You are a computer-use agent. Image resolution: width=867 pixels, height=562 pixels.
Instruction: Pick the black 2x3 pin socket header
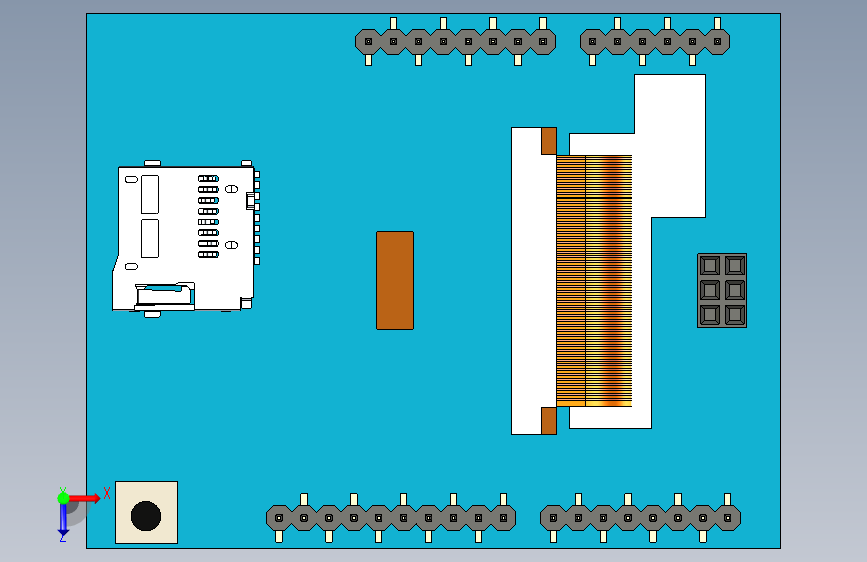tap(722, 290)
